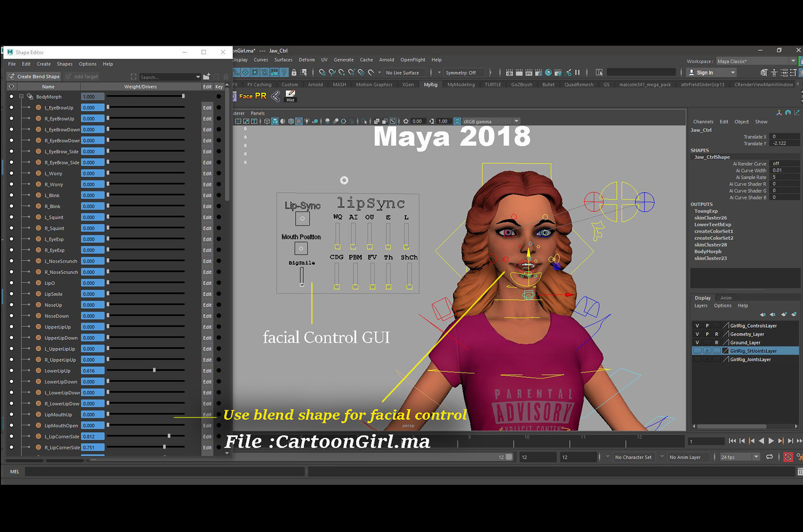
Task: Toggle visibility V of GirlRig_ControlsLayer
Action: pos(697,326)
